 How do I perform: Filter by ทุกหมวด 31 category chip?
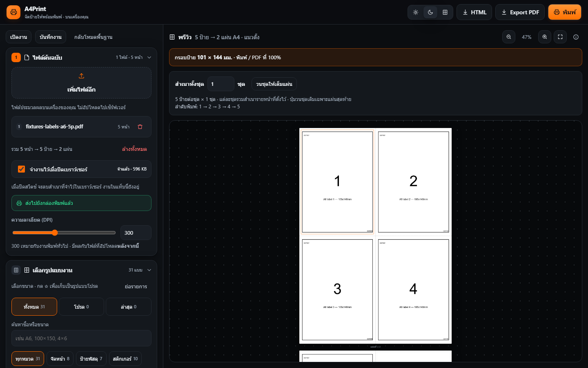(28, 359)
